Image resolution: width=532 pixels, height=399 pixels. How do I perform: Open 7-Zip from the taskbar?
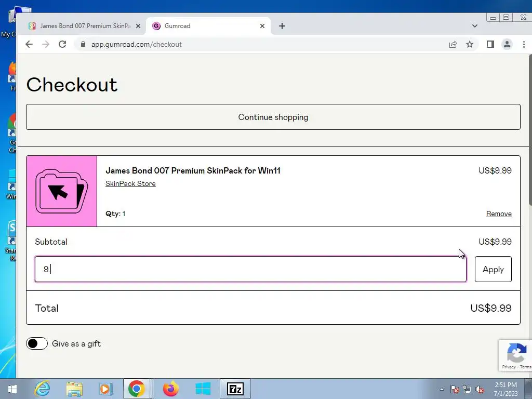tap(235, 389)
